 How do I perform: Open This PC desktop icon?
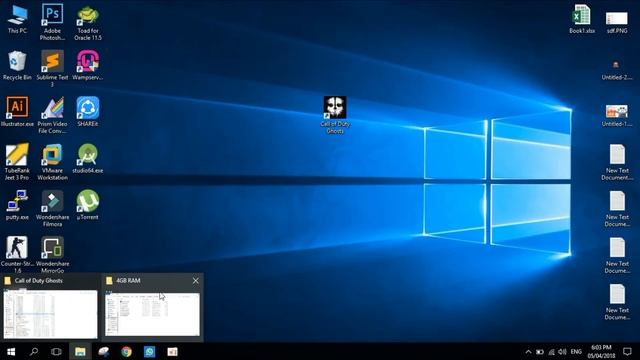click(x=17, y=19)
